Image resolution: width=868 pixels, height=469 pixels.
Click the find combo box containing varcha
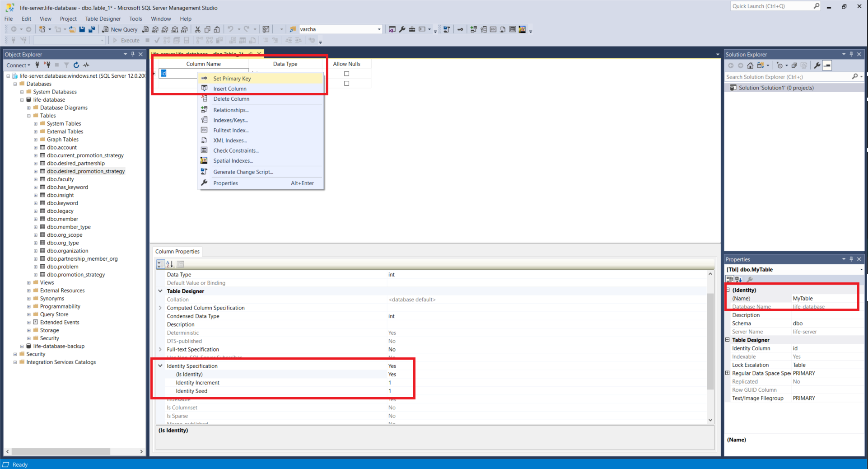pos(340,29)
